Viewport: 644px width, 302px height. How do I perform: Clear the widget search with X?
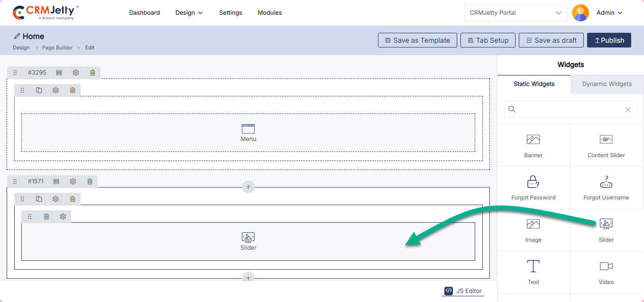click(x=628, y=110)
